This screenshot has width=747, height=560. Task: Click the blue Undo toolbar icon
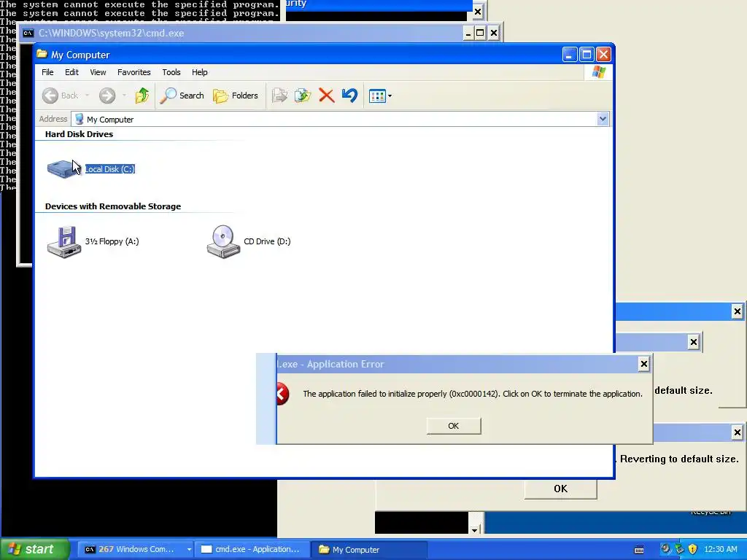(349, 96)
